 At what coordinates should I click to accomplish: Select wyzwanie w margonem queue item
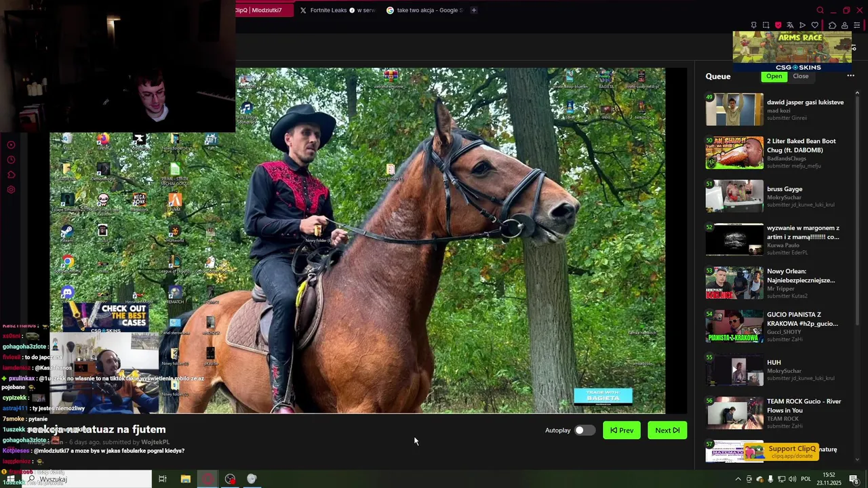776,239
